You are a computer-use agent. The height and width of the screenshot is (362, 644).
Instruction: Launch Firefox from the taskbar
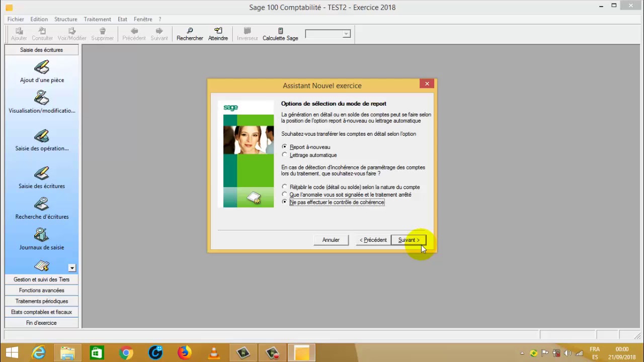[184, 352]
